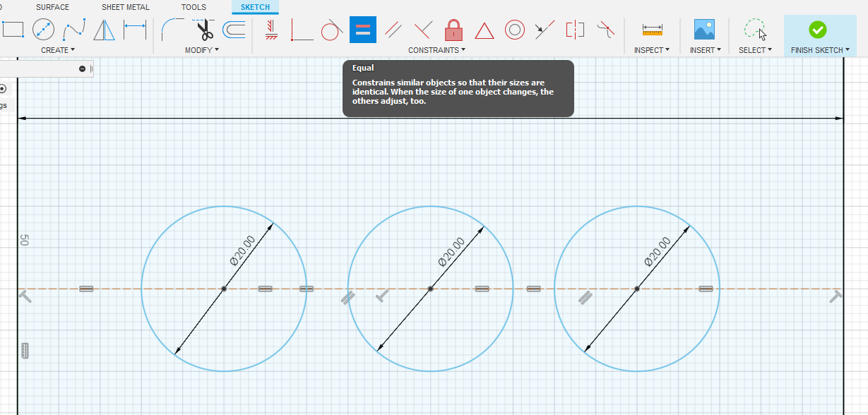
Task: Collapse the left panel with minus button
Action: pos(83,68)
